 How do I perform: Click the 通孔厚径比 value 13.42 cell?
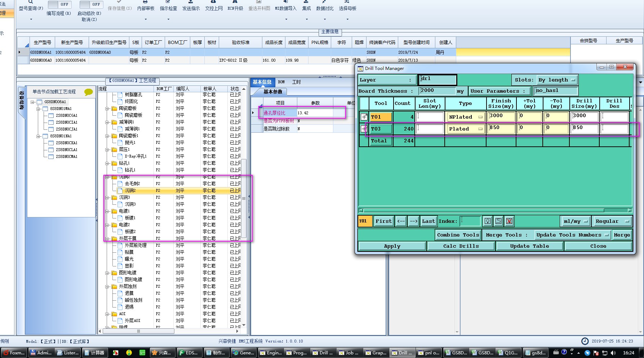coord(315,113)
